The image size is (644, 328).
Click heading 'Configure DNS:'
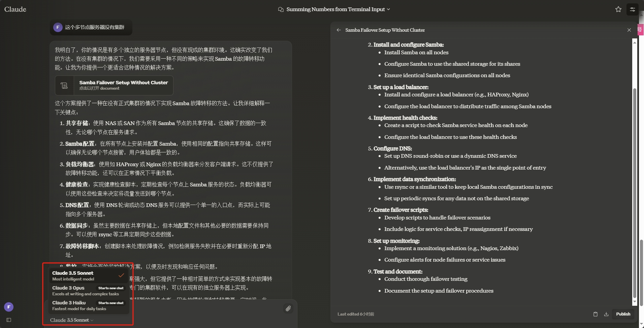(x=392, y=148)
